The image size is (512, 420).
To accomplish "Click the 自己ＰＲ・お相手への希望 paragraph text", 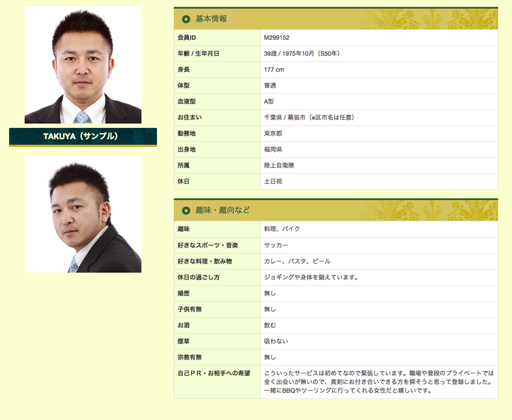I will [378, 382].
